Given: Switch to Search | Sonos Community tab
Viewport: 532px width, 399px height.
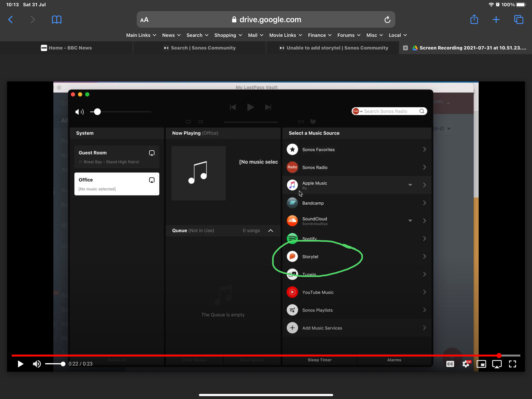Looking at the screenshot, I should (200, 48).
